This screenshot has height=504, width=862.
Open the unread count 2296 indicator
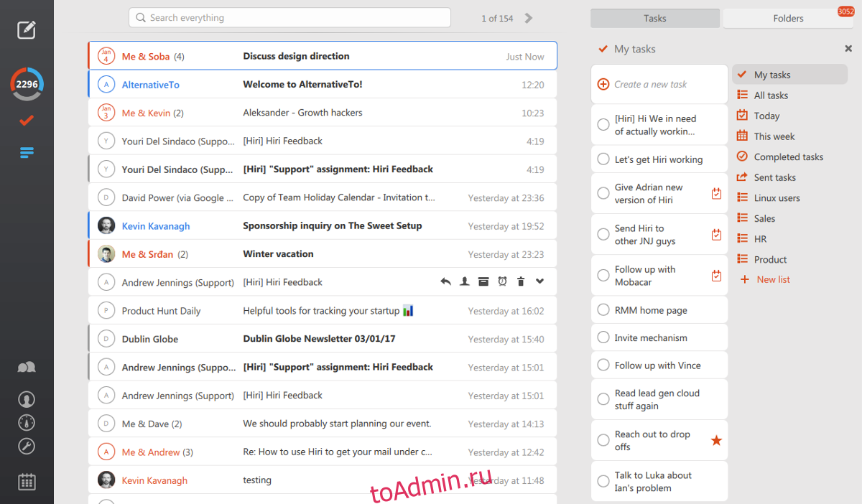tap(27, 84)
